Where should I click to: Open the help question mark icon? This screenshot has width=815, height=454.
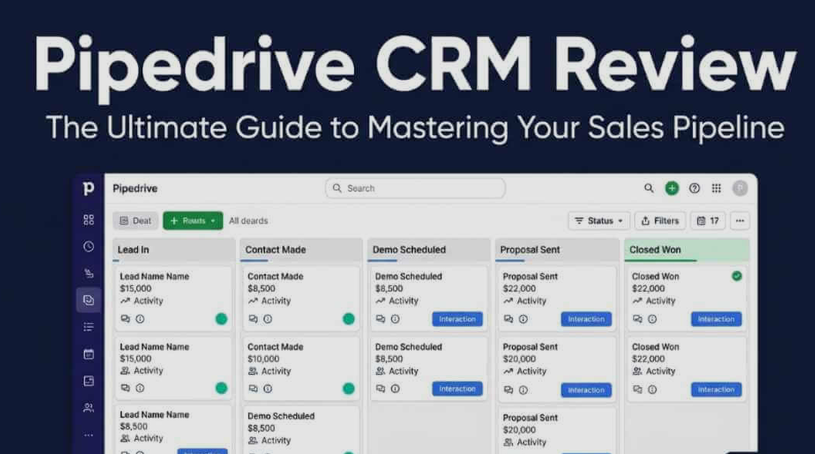coord(694,188)
